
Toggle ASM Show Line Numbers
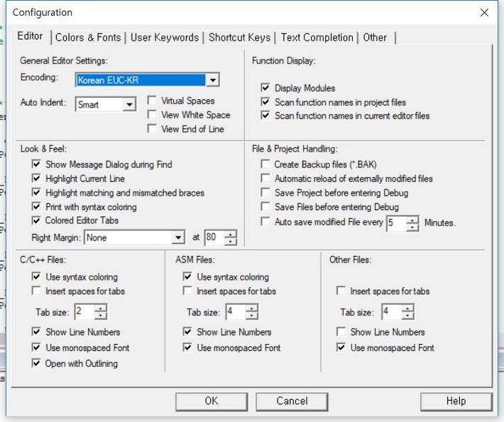(x=187, y=331)
